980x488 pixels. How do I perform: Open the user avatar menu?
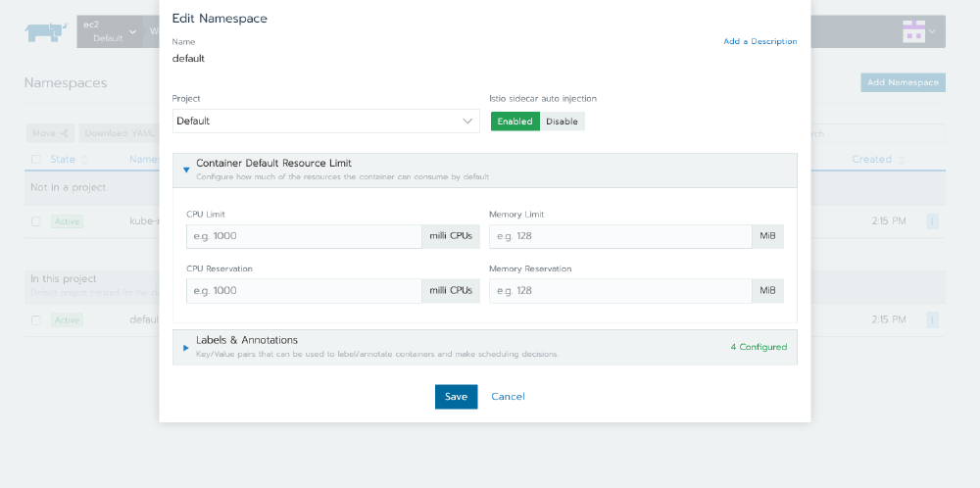coord(918,31)
